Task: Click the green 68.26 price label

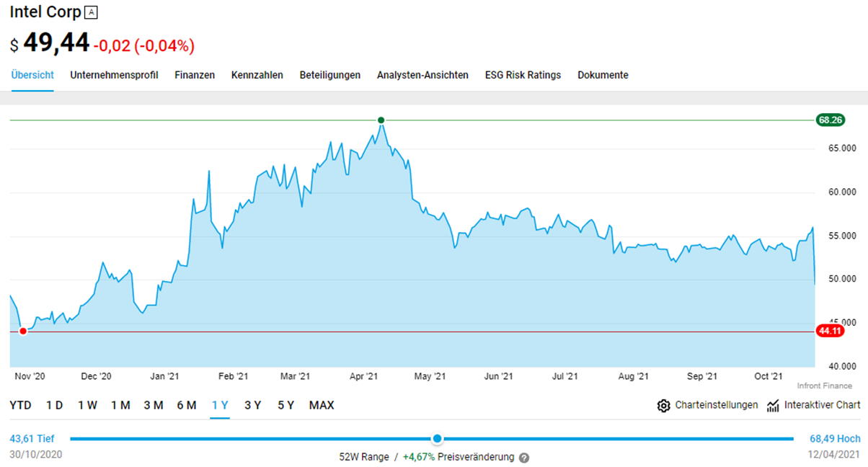Action: point(831,120)
